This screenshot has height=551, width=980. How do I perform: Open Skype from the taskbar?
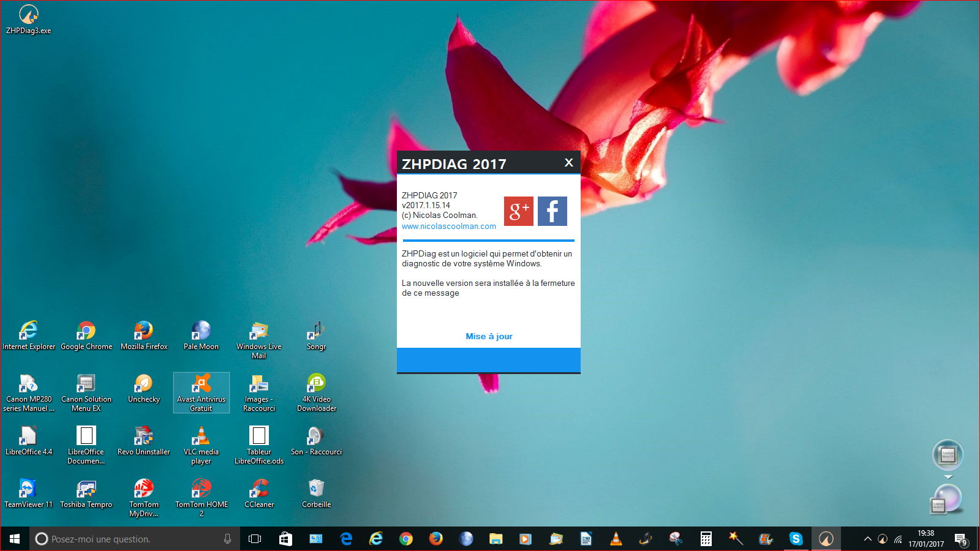point(796,539)
